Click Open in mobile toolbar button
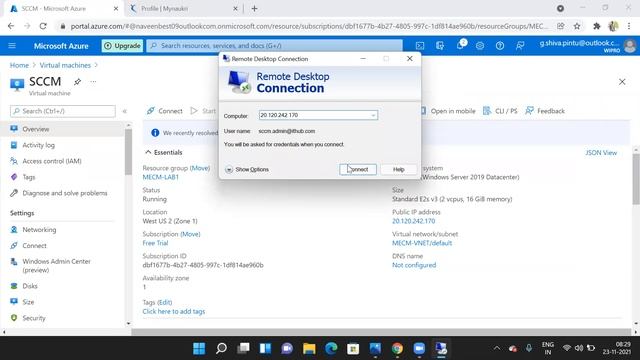The width and height of the screenshot is (640, 360). (x=448, y=111)
